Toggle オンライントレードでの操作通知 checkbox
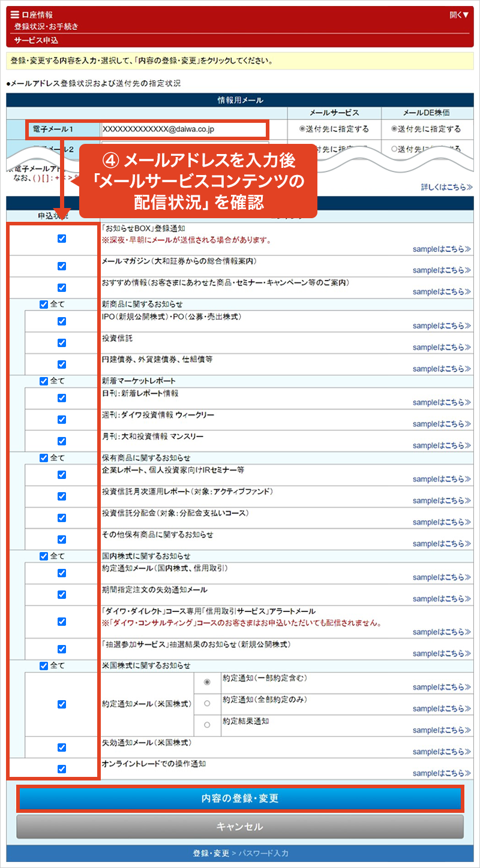The width and height of the screenshot is (480, 868). tap(61, 768)
